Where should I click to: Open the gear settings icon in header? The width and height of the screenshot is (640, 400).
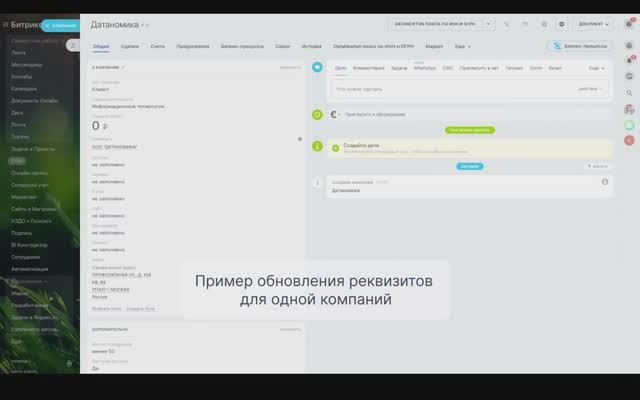tap(562, 24)
